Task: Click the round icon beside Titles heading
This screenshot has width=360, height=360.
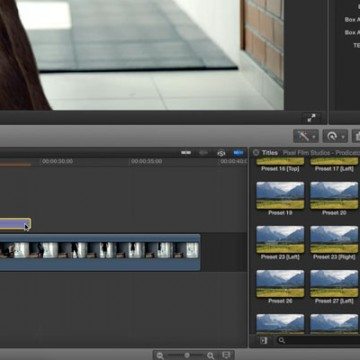Action: (x=256, y=153)
